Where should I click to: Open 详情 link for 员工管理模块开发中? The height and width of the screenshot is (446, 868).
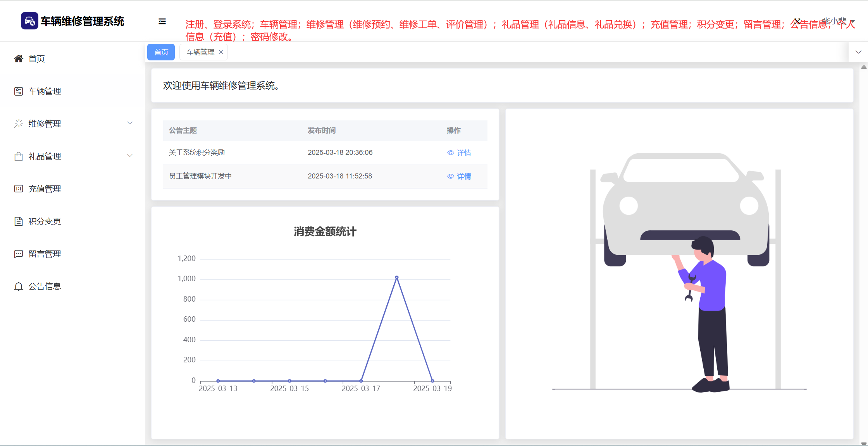[464, 177]
